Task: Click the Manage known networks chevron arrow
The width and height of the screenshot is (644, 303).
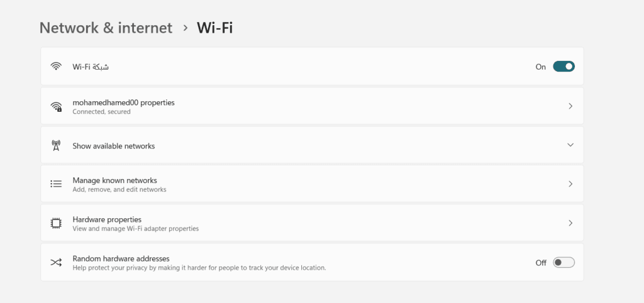Action: pyautogui.click(x=570, y=184)
